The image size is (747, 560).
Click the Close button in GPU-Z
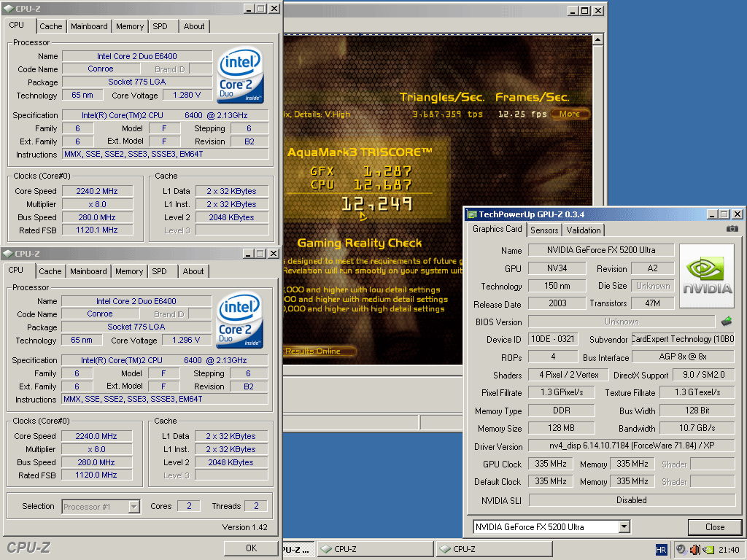(715, 526)
